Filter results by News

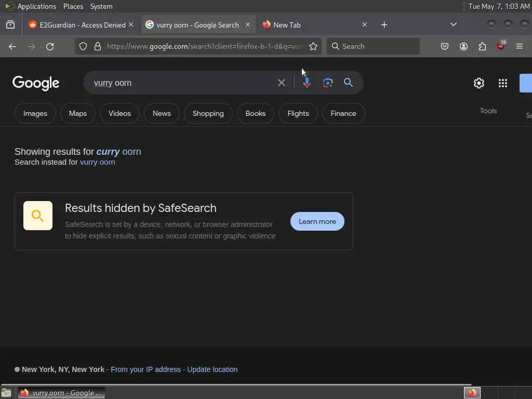click(x=162, y=113)
